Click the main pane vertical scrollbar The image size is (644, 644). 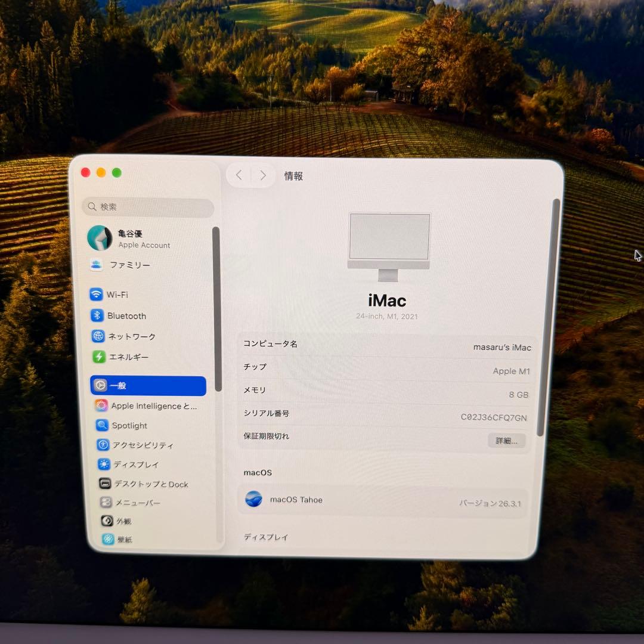(549, 317)
